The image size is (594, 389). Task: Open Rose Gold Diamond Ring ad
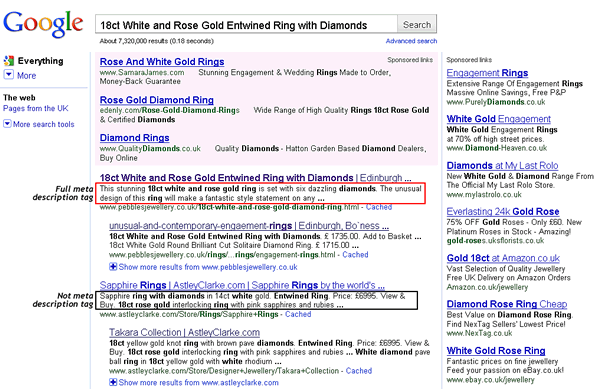(156, 100)
